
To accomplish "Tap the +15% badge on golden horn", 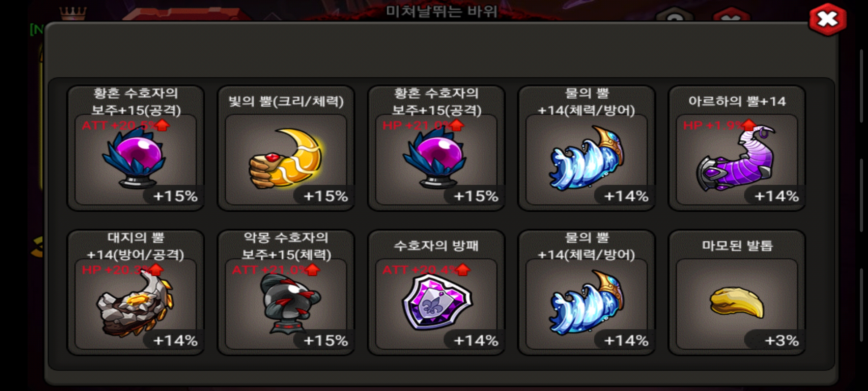I will coord(325,196).
